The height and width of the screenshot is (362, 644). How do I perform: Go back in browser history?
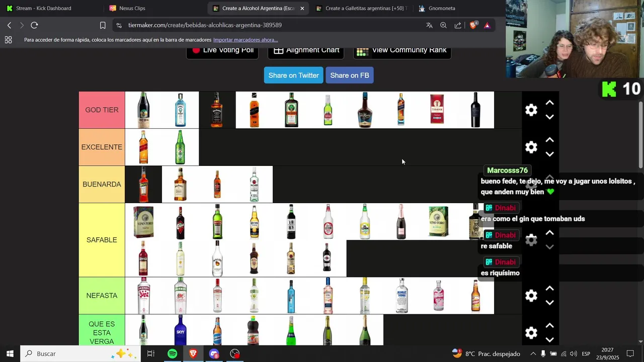coord(9,25)
